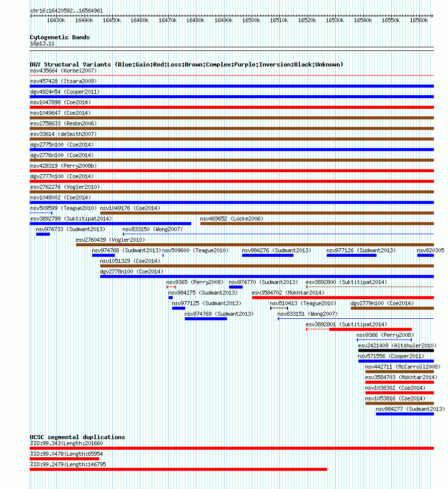Open nsv571556 (Cooper2011) label

391,357
